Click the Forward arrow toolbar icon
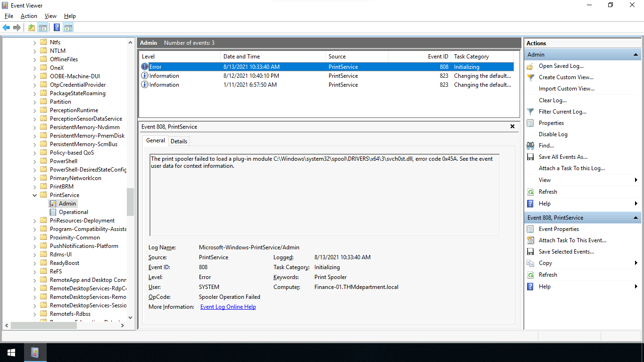The image size is (644, 362). (x=17, y=27)
